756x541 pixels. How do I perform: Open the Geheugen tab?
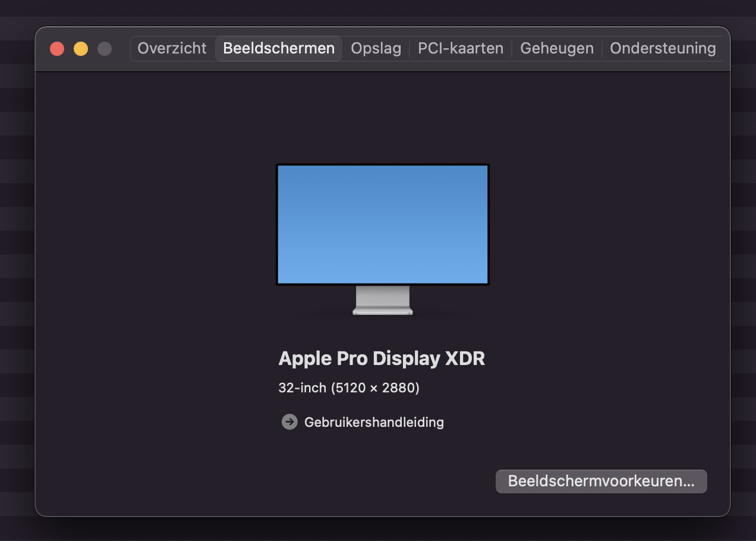point(557,48)
